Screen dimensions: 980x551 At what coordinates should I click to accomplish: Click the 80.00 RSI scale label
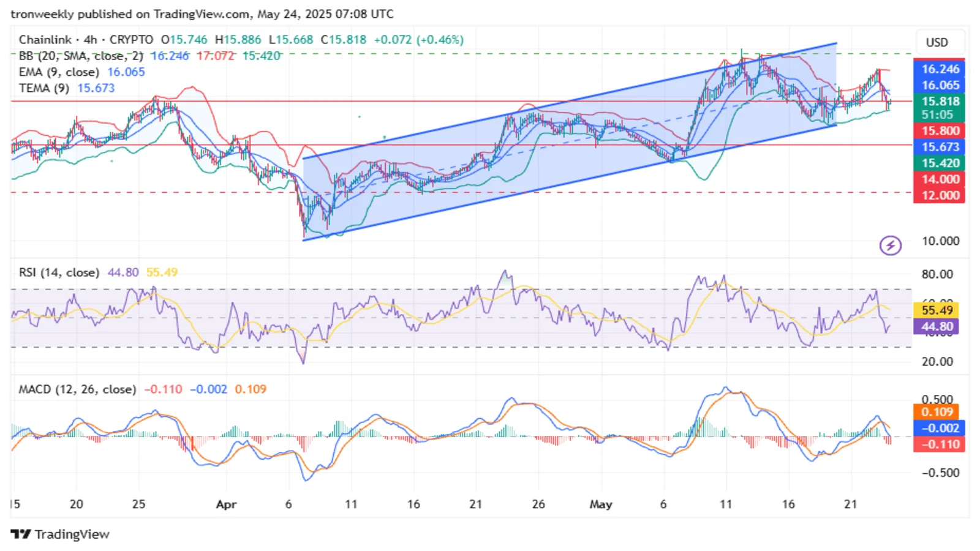[938, 274]
